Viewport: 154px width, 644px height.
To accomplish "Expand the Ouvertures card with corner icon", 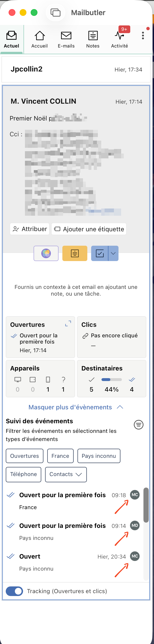I will tap(68, 323).
